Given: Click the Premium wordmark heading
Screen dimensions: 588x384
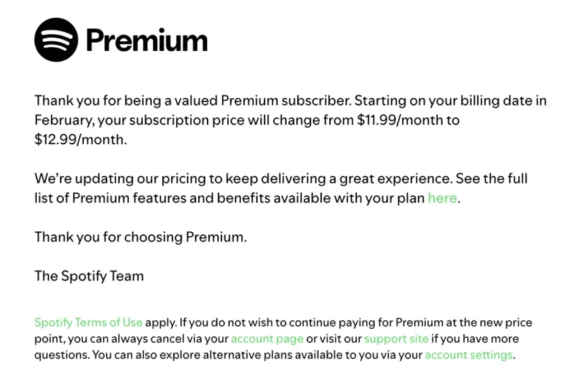Looking at the screenshot, I should pyautogui.click(x=146, y=40).
